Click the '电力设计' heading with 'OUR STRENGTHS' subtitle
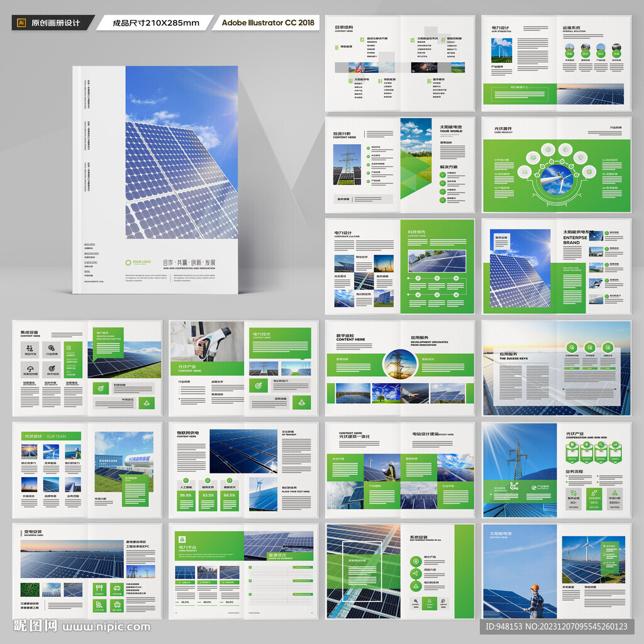Screen dimensions: 644x644 pyautogui.click(x=500, y=28)
